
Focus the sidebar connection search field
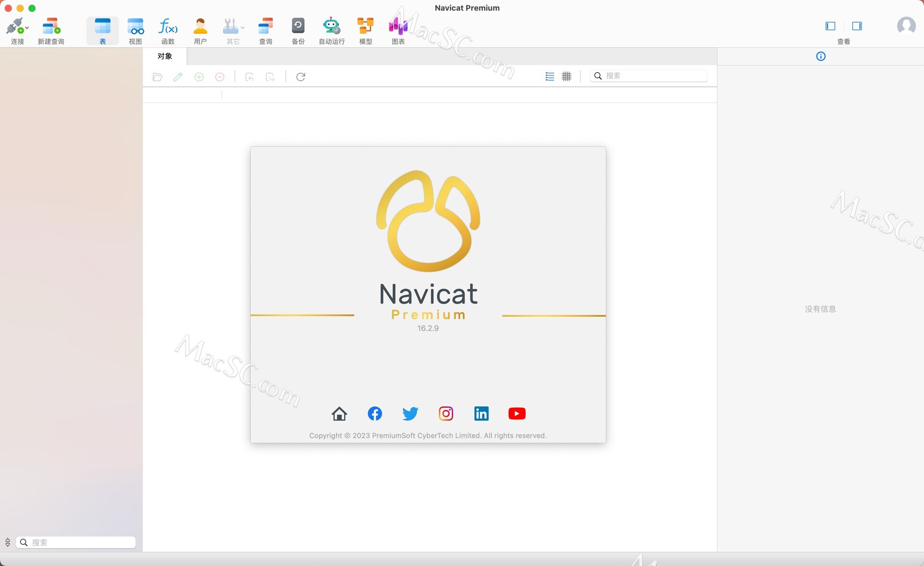[76, 542]
